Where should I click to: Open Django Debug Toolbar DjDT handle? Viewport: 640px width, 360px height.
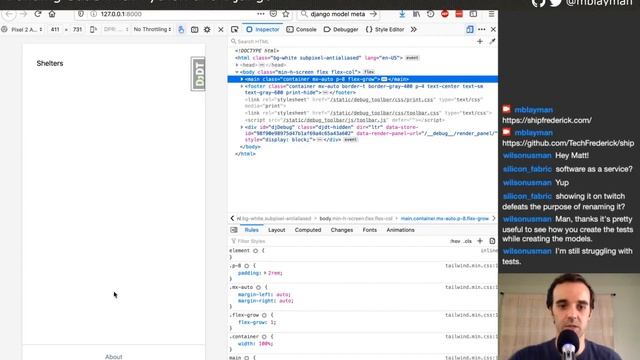tap(198, 74)
